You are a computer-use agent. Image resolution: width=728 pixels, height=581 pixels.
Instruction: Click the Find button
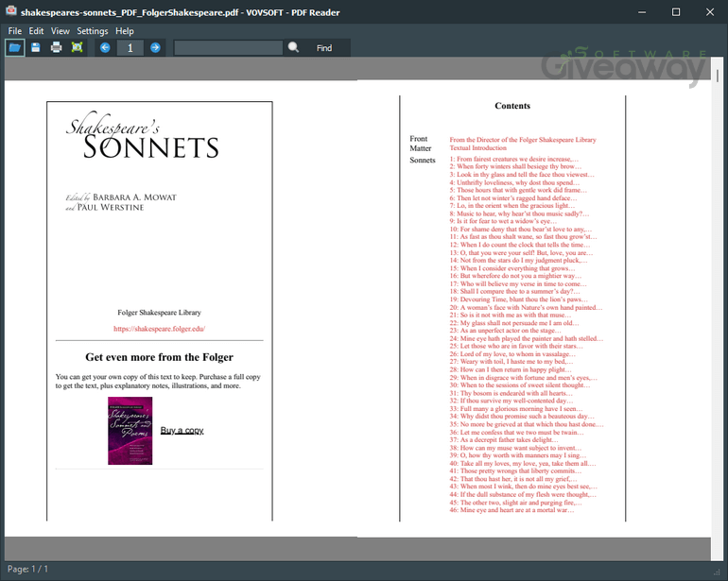pyautogui.click(x=324, y=48)
